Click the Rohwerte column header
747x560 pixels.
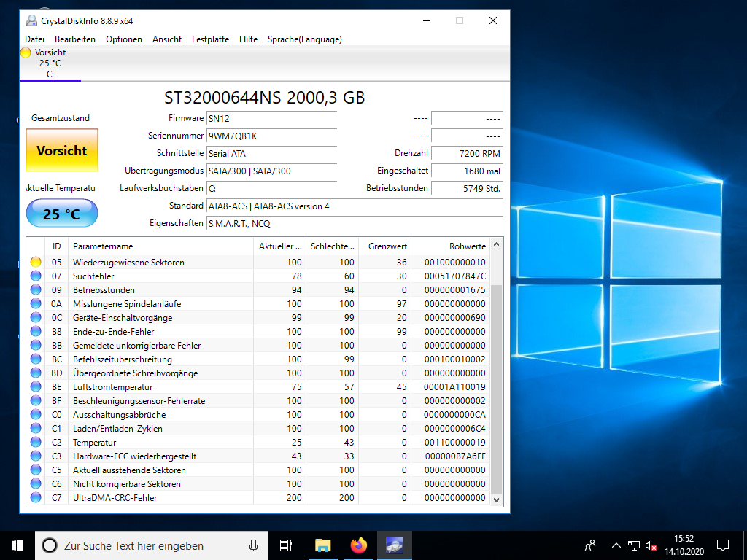[450, 246]
